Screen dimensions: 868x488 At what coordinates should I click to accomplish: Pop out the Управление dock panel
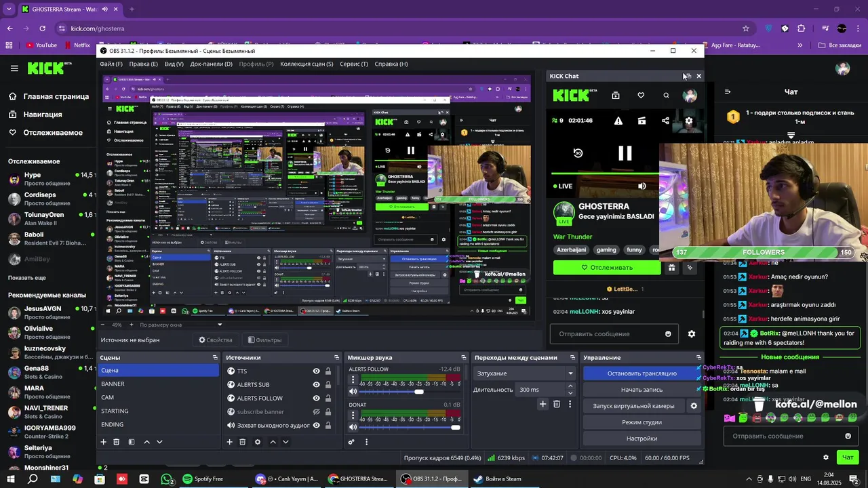[698, 358]
